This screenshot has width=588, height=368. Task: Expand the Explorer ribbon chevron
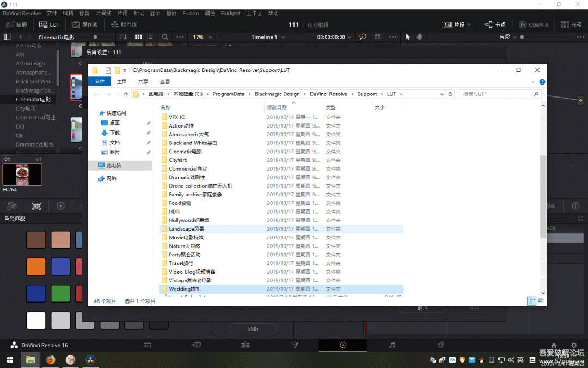533,81
